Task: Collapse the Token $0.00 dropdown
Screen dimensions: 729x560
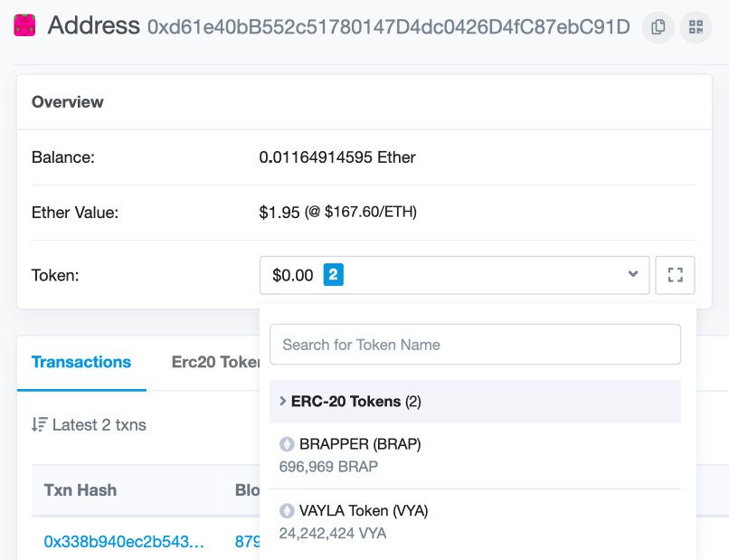Action: (452, 275)
